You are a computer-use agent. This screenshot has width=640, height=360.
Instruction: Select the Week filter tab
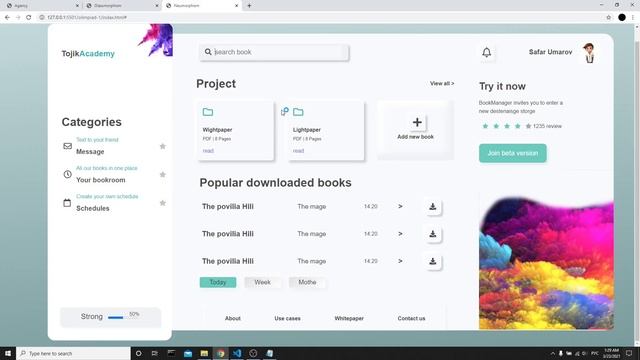262,282
